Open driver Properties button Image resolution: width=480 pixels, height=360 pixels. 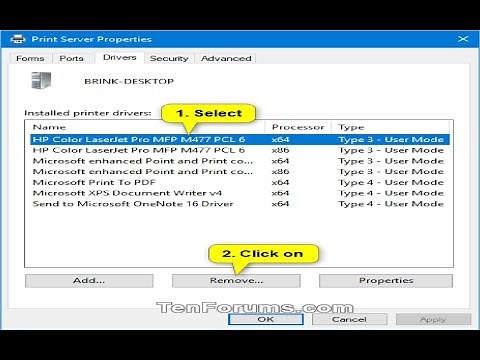point(386,281)
